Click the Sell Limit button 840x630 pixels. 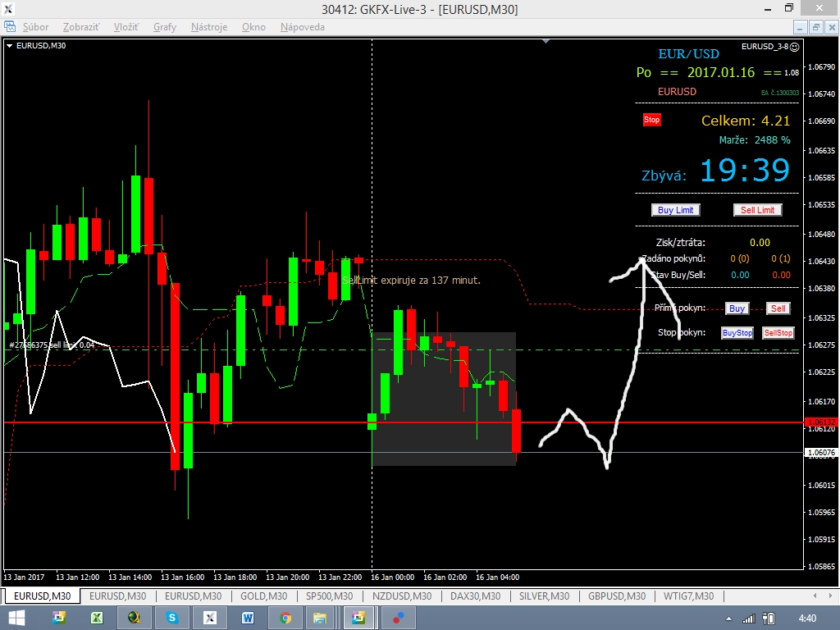pyautogui.click(x=757, y=210)
